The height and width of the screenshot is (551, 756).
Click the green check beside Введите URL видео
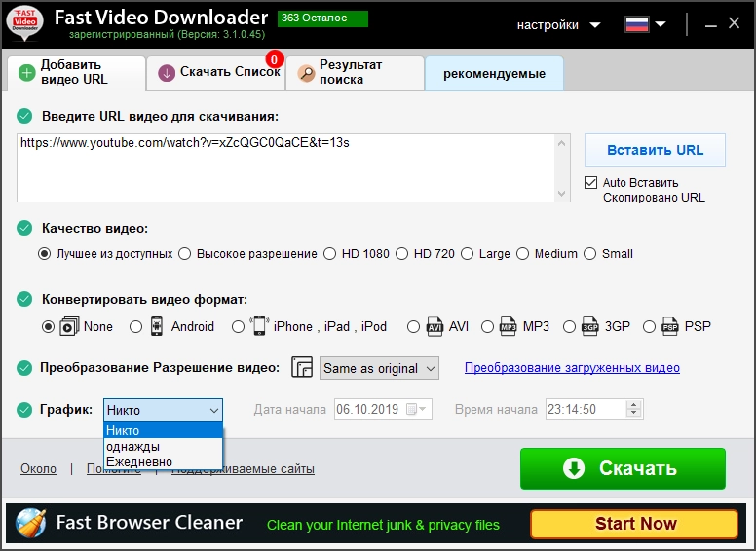[x=24, y=116]
